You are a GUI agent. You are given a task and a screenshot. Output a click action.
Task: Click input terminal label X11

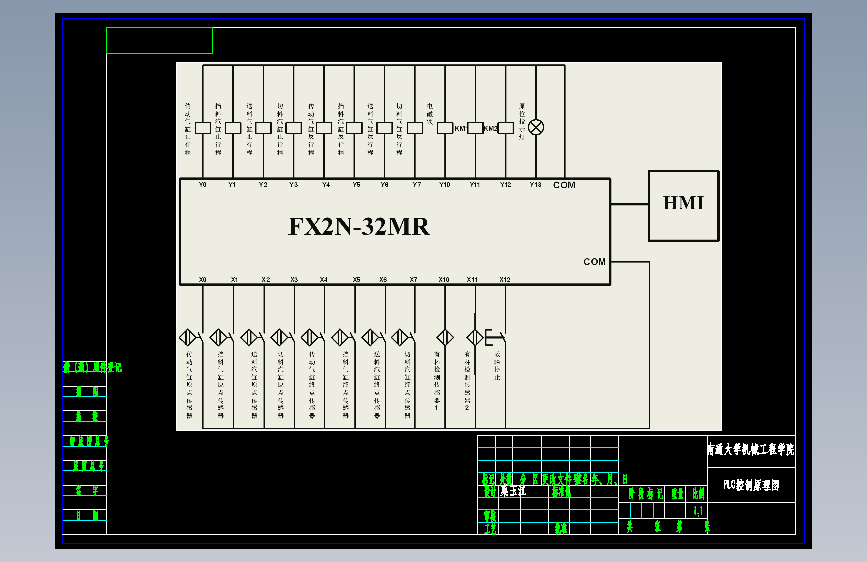click(x=472, y=280)
